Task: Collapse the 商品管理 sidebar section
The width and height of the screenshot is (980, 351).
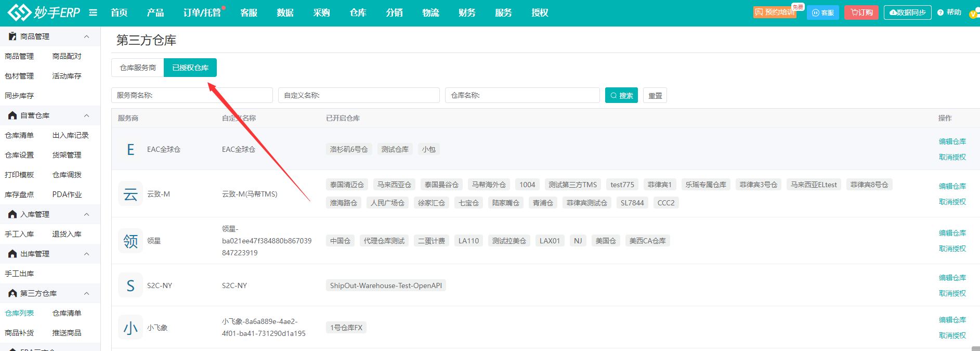Action: pos(86,36)
